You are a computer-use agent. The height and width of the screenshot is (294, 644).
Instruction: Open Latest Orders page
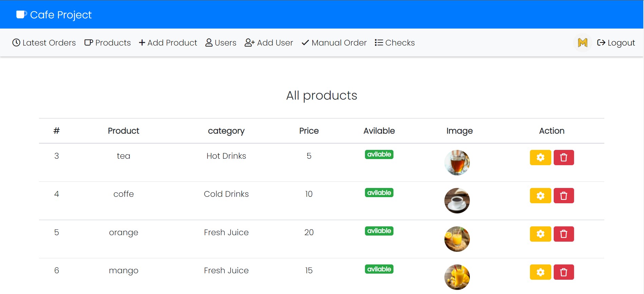pyautogui.click(x=44, y=42)
